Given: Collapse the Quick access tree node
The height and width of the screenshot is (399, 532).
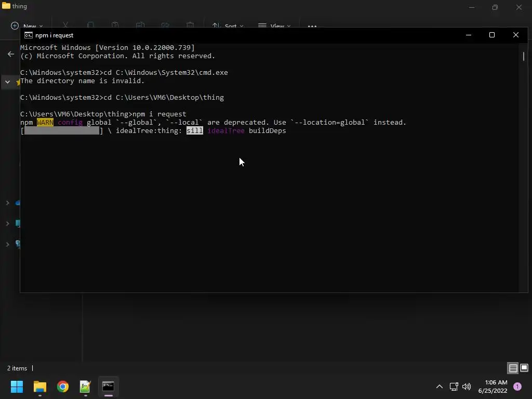Looking at the screenshot, I should click(x=7, y=82).
